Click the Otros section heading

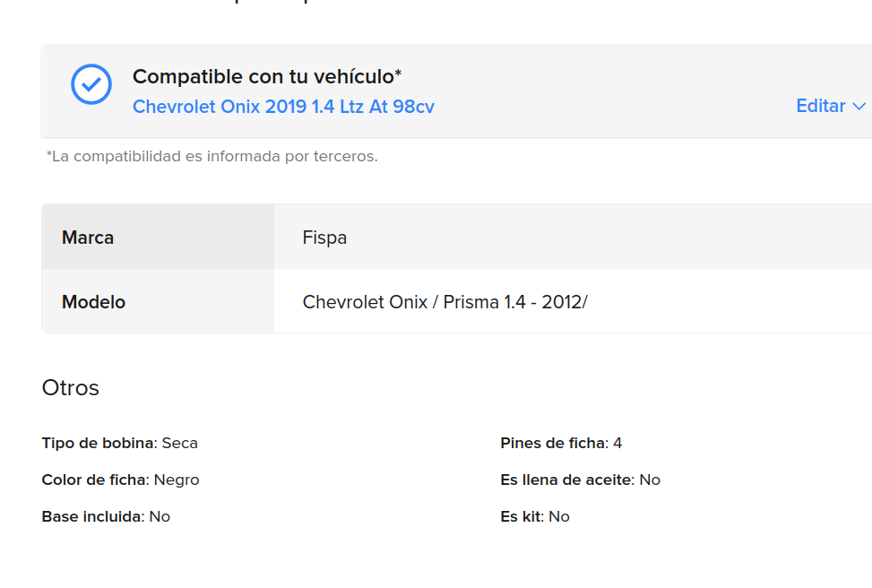tap(71, 387)
